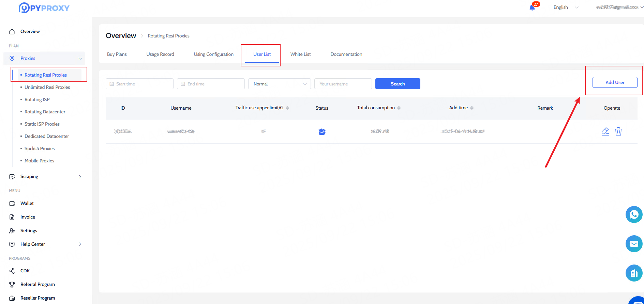The image size is (644, 304).
Task: Sort by Traffic use upper limit column
Action: pos(287,108)
